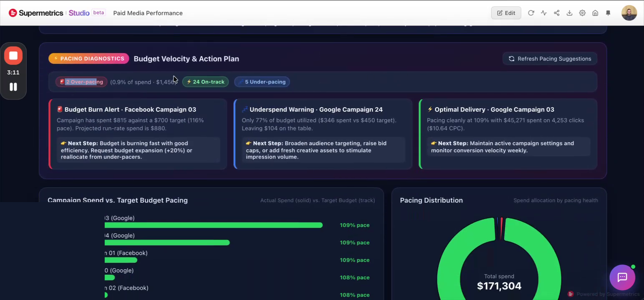Click the refresh icon in top toolbar
644x300 pixels.
tap(531, 13)
